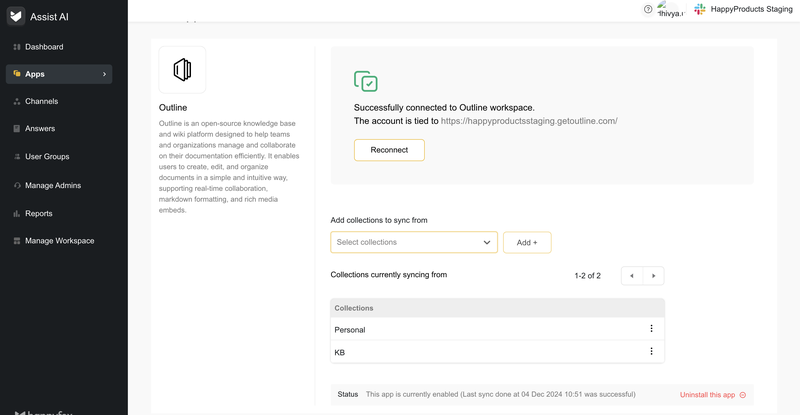Click the User Groups sidebar icon
Image resolution: width=800 pixels, height=415 pixels.
click(17, 157)
